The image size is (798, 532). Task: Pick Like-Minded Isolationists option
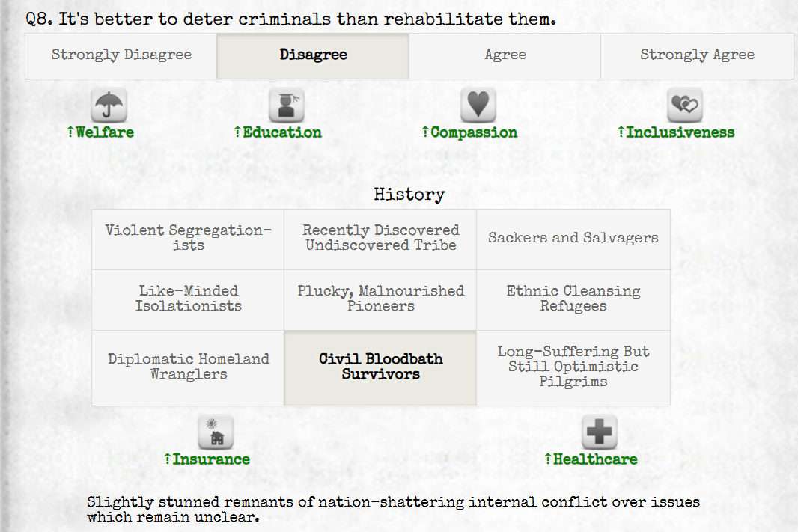(x=188, y=299)
